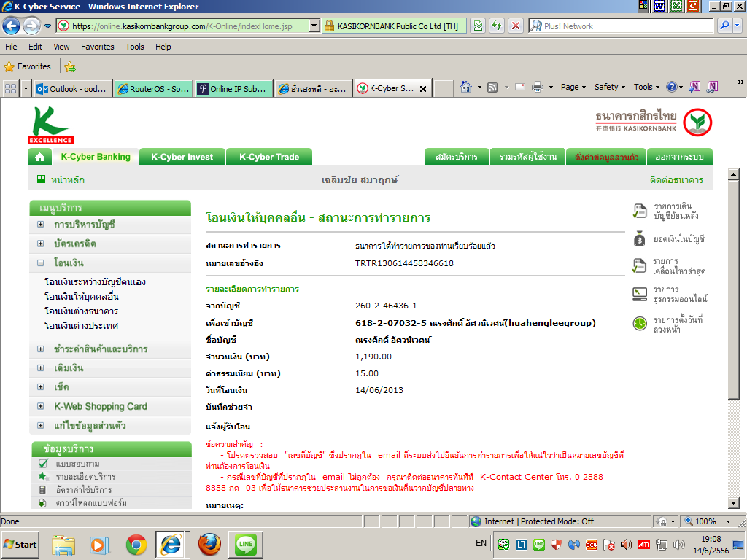Open the address bar URL dropdown
747x560 pixels.
[314, 26]
